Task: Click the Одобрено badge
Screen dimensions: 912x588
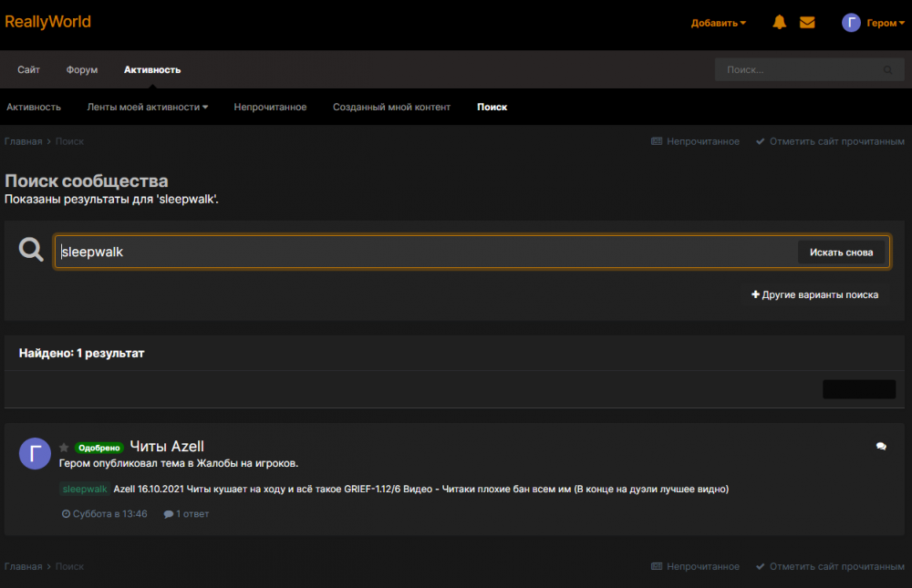Action: (x=98, y=448)
